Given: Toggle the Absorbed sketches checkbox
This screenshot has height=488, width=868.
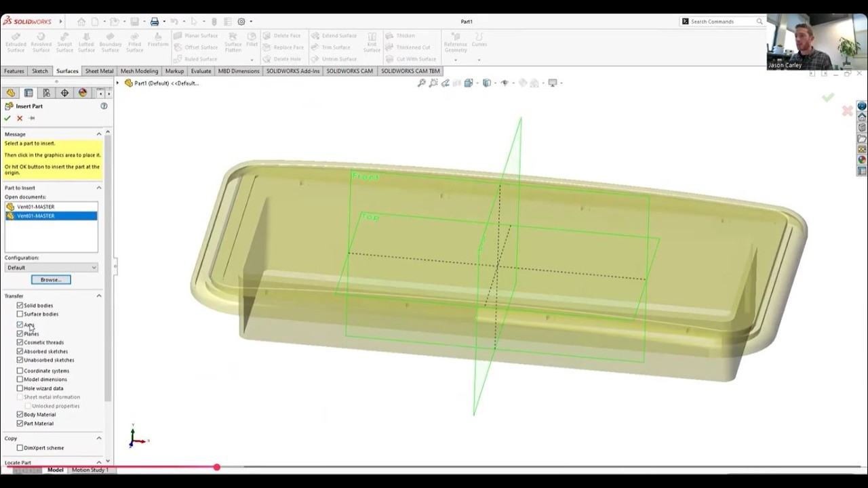Looking at the screenshot, I should pos(20,351).
